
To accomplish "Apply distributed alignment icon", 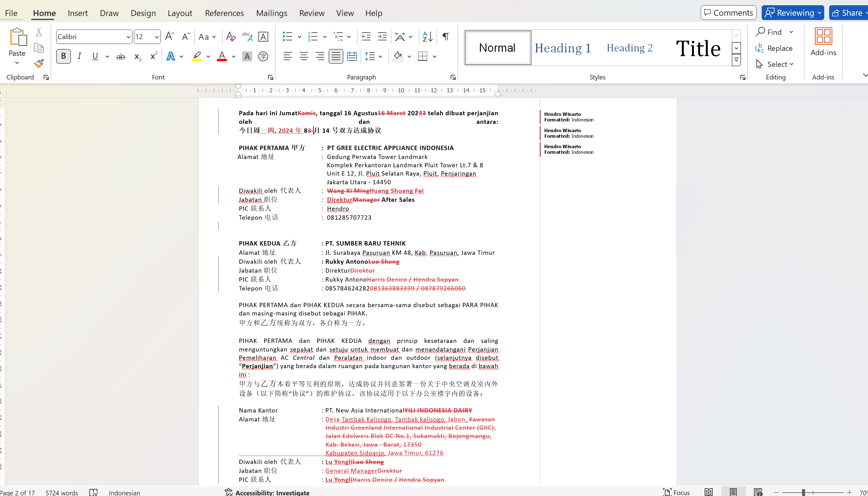I will 352,56.
